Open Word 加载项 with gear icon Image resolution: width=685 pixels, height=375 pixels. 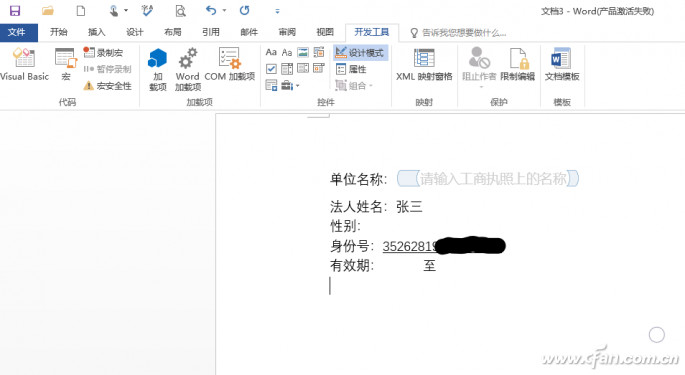point(188,69)
